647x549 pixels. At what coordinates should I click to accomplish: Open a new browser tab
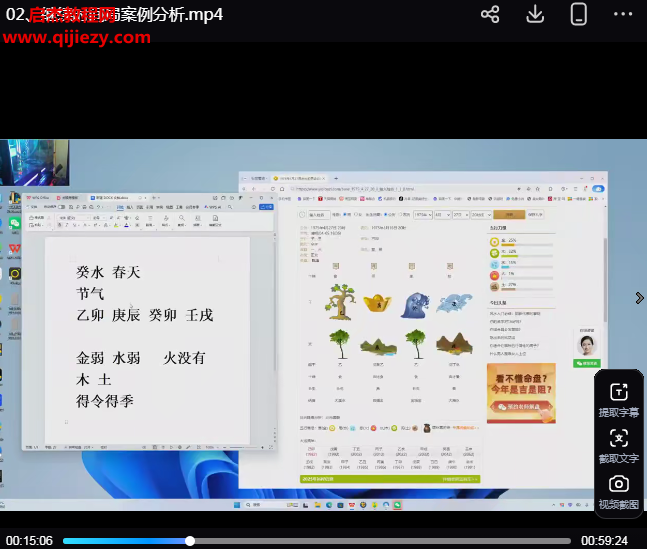click(x=336, y=179)
